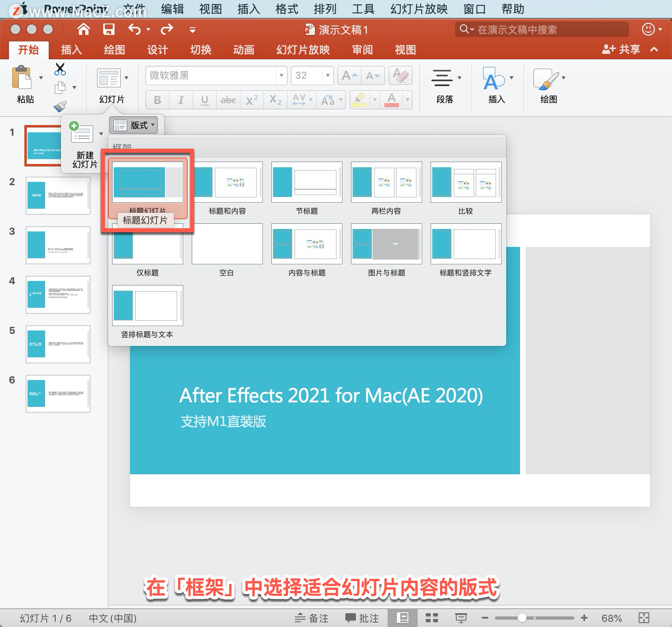Click the 中文 (中国) language indicator
The image size is (672, 627).
tap(113, 618)
